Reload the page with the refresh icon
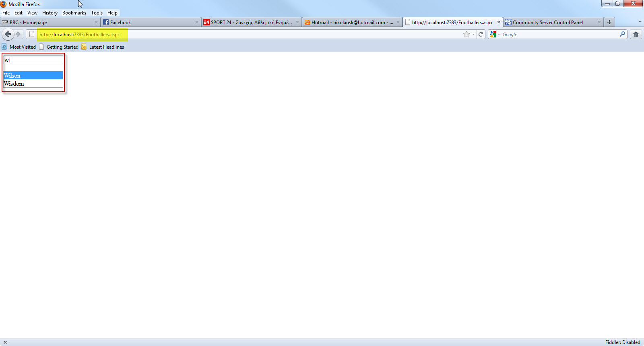Image resolution: width=644 pixels, height=346 pixels. 481,34
